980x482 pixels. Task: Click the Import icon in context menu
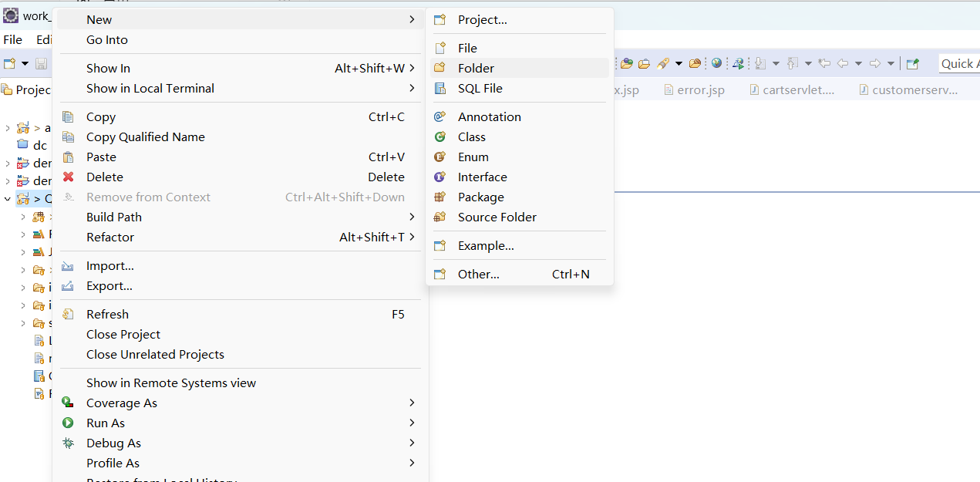pyautogui.click(x=67, y=265)
